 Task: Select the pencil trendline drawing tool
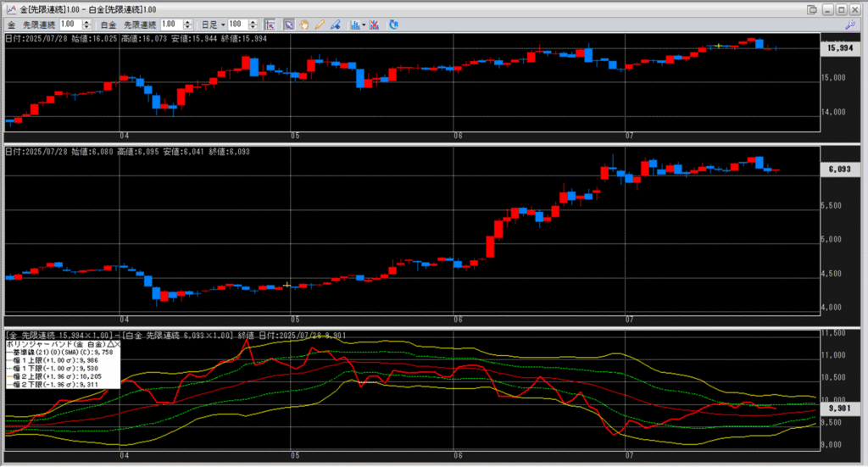(x=320, y=25)
